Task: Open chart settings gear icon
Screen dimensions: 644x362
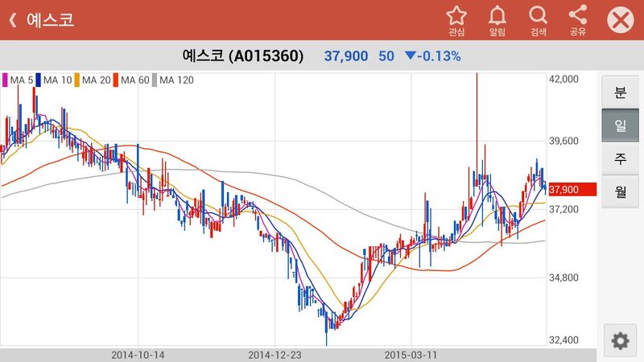Action: tap(620, 341)
